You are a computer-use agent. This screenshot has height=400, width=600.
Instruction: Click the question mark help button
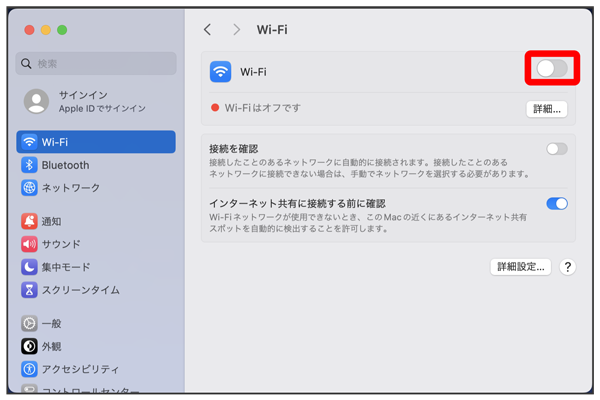[x=567, y=267]
